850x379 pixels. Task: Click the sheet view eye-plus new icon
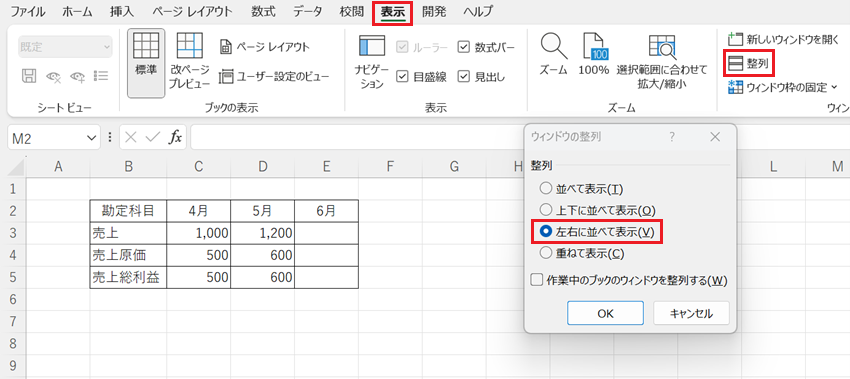click(78, 76)
